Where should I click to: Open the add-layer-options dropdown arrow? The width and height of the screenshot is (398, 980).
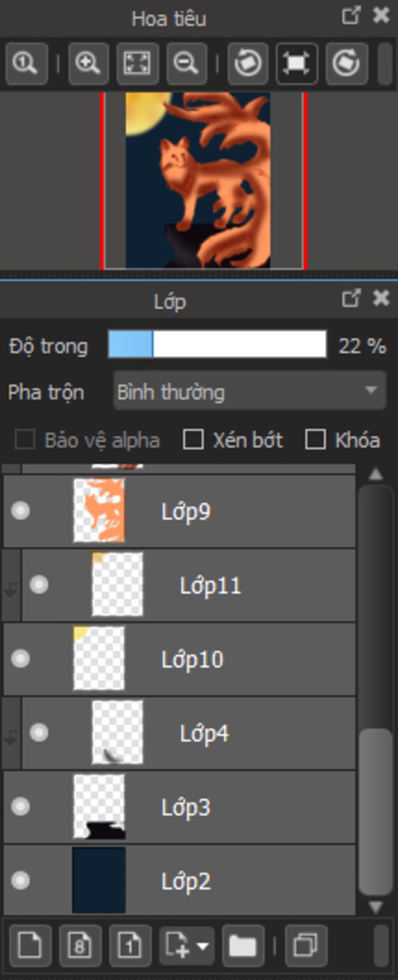tap(203, 946)
